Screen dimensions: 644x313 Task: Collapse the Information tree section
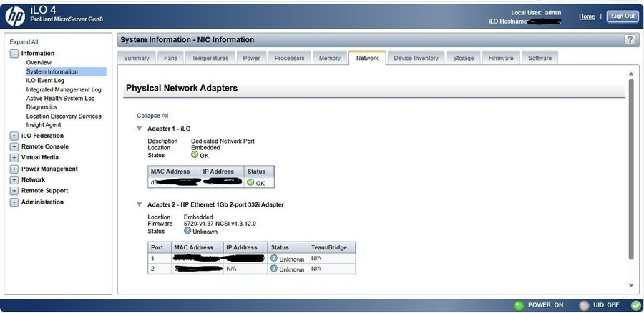coord(14,54)
